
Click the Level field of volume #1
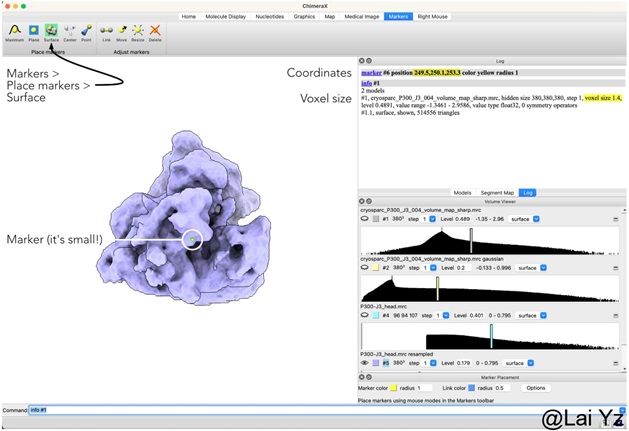[x=464, y=219]
